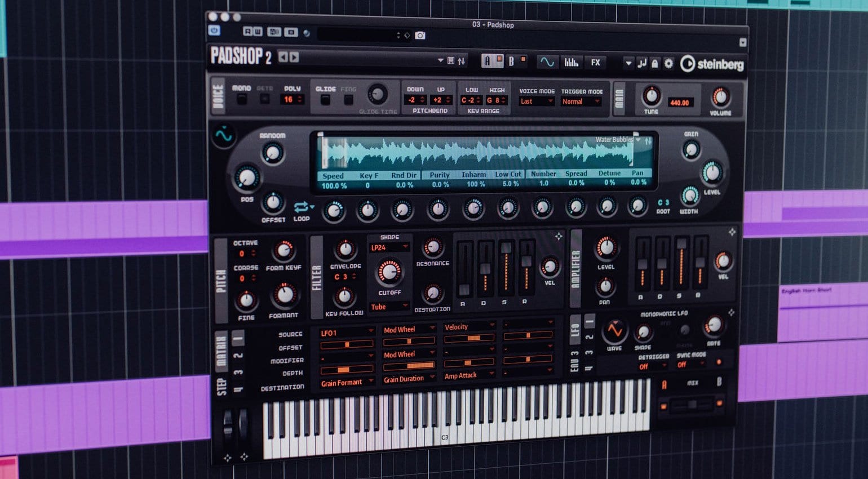Click the LFO Wave shape knob
The image size is (868, 479).
click(x=614, y=331)
